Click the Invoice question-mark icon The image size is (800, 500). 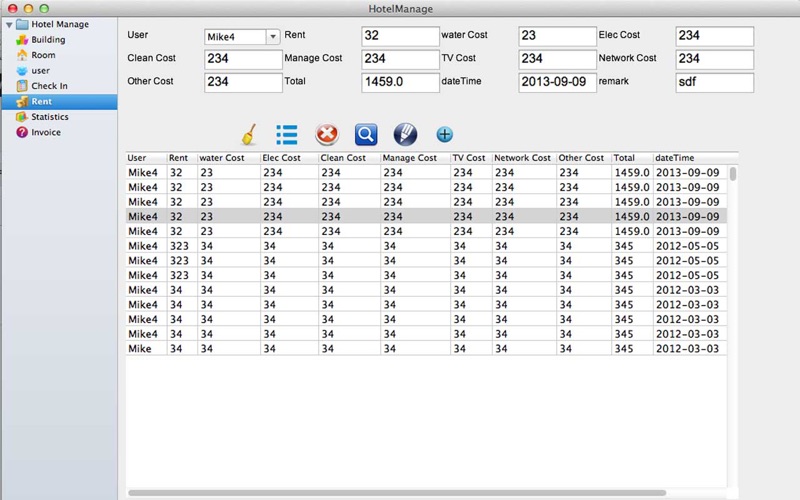pyautogui.click(x=21, y=132)
